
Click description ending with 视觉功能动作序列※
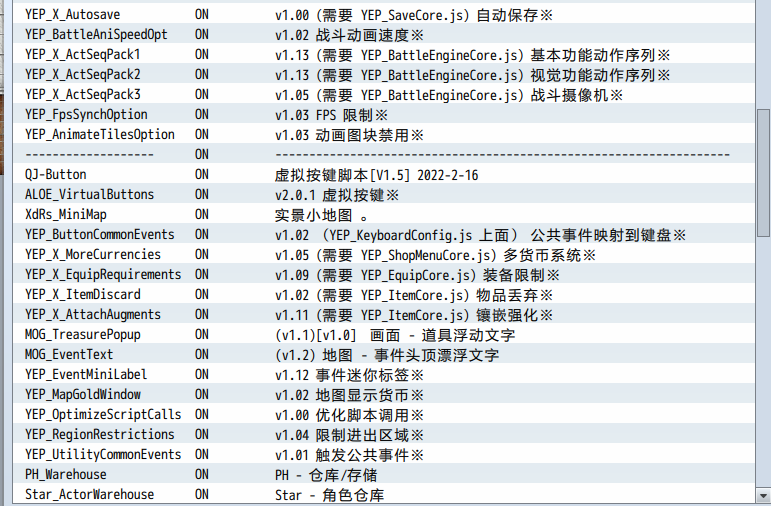pyautogui.click(x=472, y=75)
